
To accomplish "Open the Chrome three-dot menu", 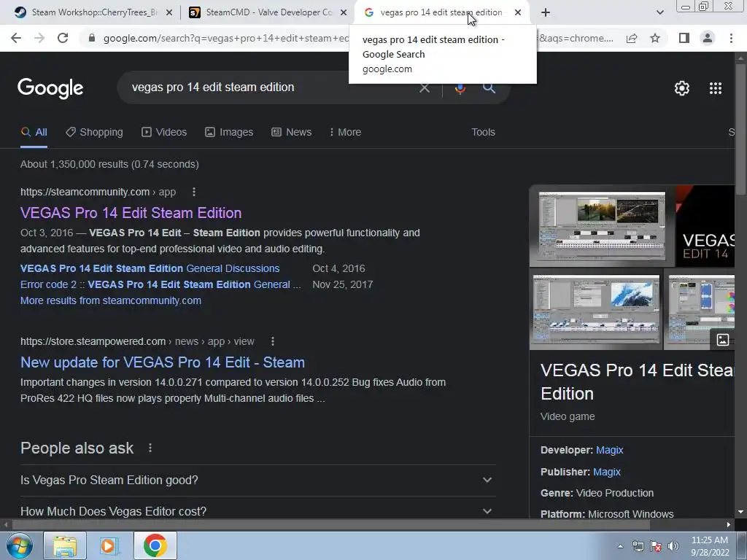I will [x=731, y=38].
